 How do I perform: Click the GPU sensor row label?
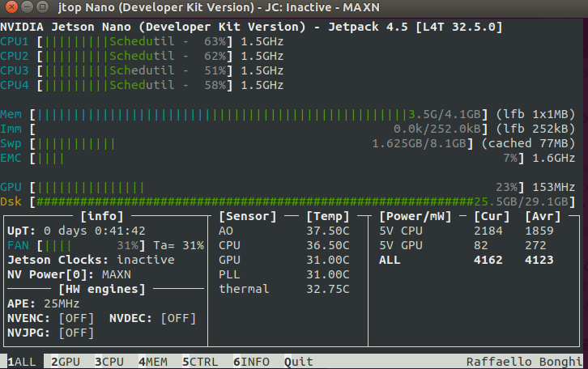point(229,260)
